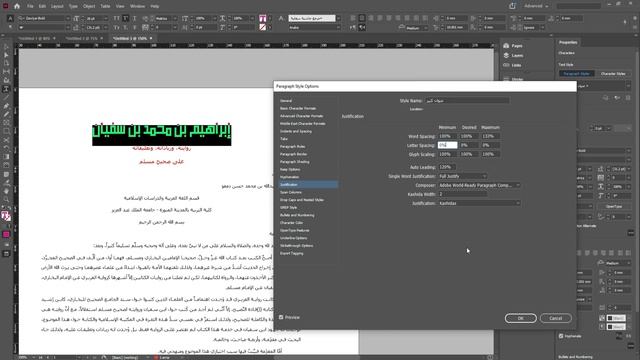640x360 pixels.
Task: Click the Home icon in the menu bar
Action: (17, 6)
